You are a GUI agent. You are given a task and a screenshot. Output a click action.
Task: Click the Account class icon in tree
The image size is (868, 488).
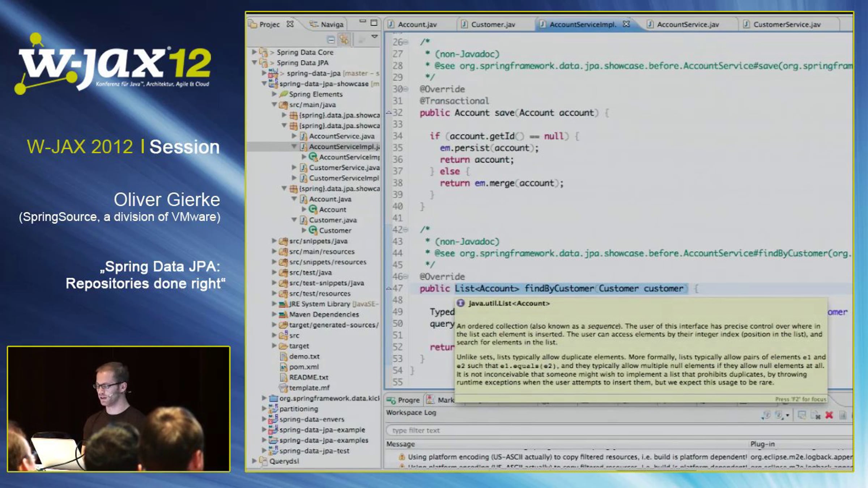[x=313, y=209]
